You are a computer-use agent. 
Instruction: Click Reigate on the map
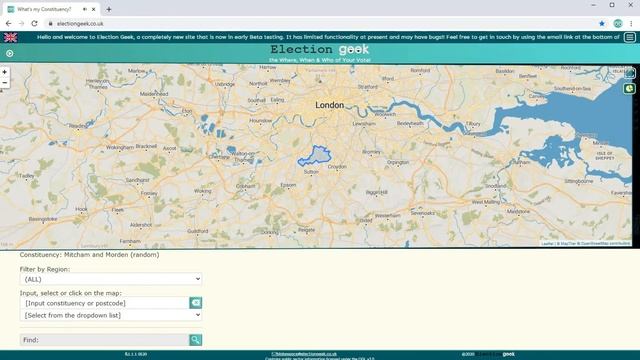pyautogui.click(x=307, y=230)
